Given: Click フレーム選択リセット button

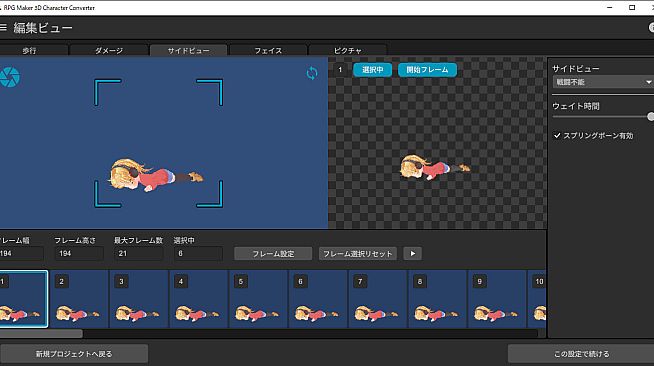Looking at the screenshot, I should tap(357, 253).
